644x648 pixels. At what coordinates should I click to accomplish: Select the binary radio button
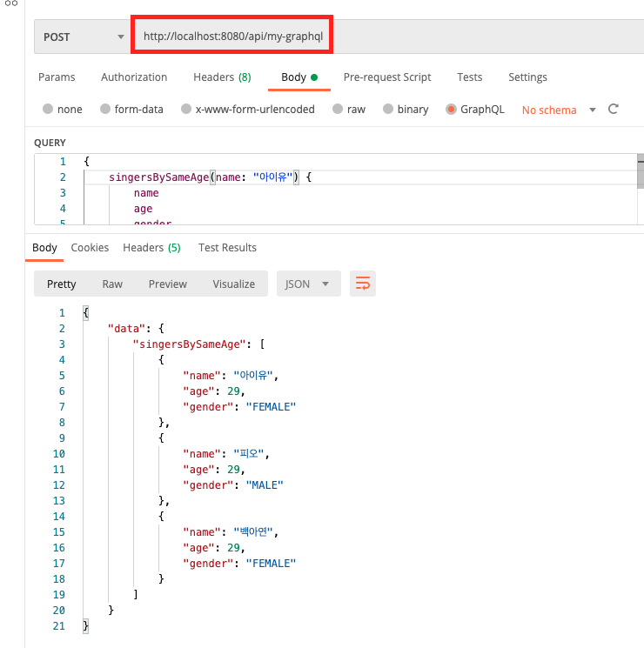(x=388, y=109)
